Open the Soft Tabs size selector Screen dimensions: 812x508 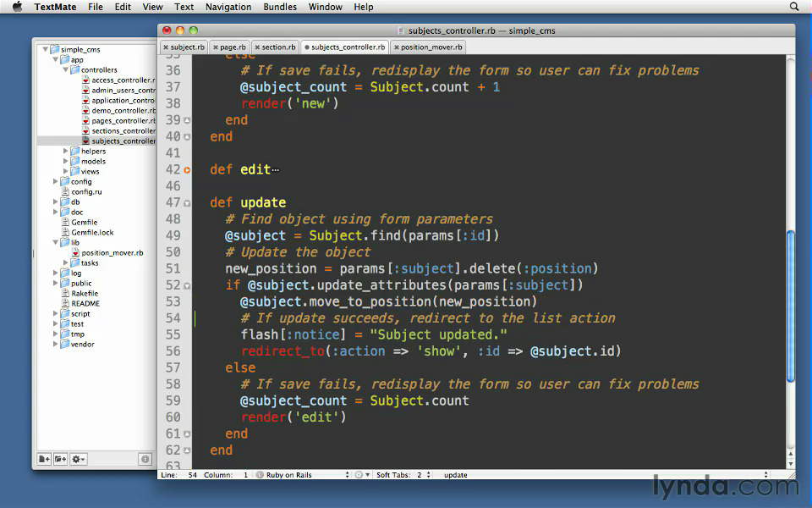tap(403, 474)
